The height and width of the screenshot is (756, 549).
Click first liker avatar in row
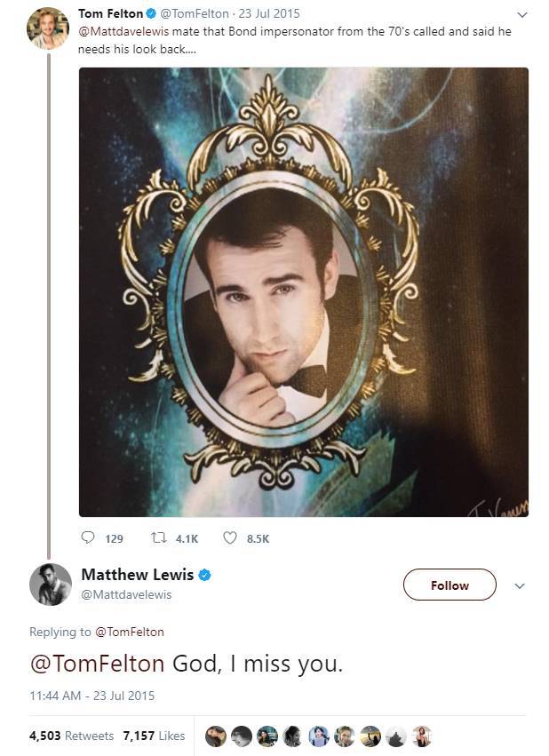click(215, 736)
